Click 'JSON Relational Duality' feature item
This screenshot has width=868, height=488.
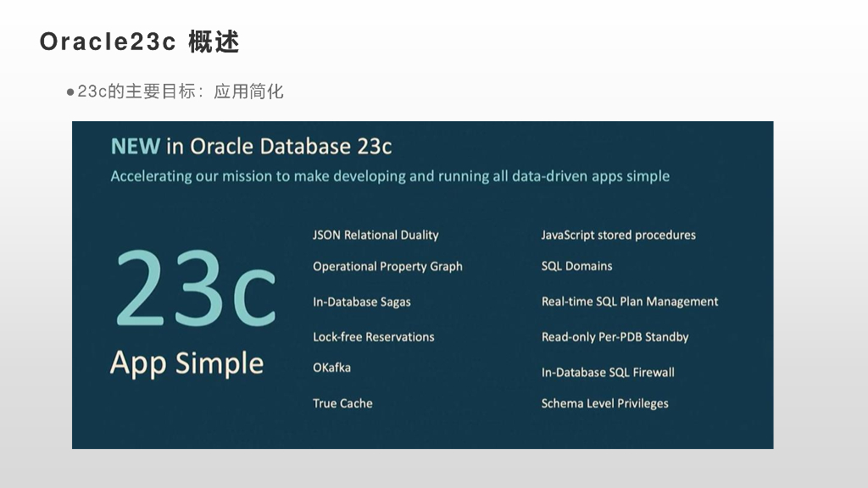pos(376,235)
